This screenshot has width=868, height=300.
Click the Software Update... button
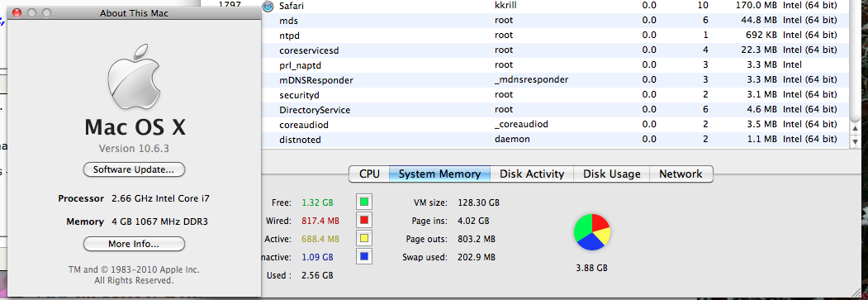tap(134, 169)
